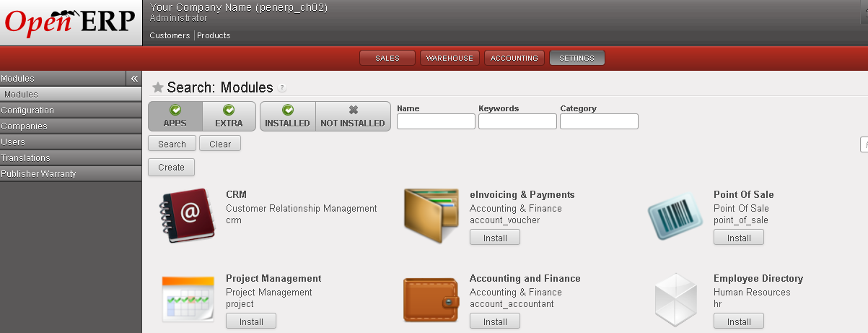
Task: Click the Project Management title
Action: point(273,278)
